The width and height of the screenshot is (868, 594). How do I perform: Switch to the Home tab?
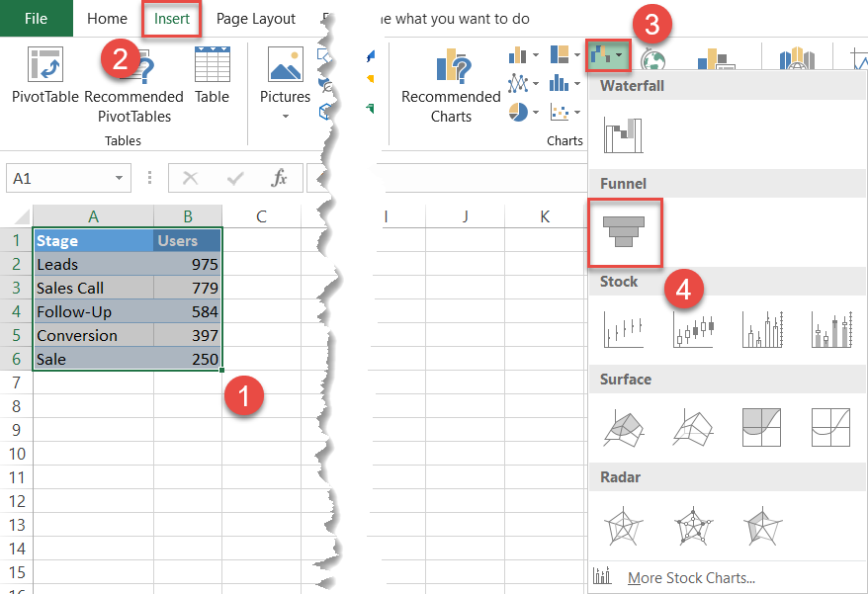(107, 18)
